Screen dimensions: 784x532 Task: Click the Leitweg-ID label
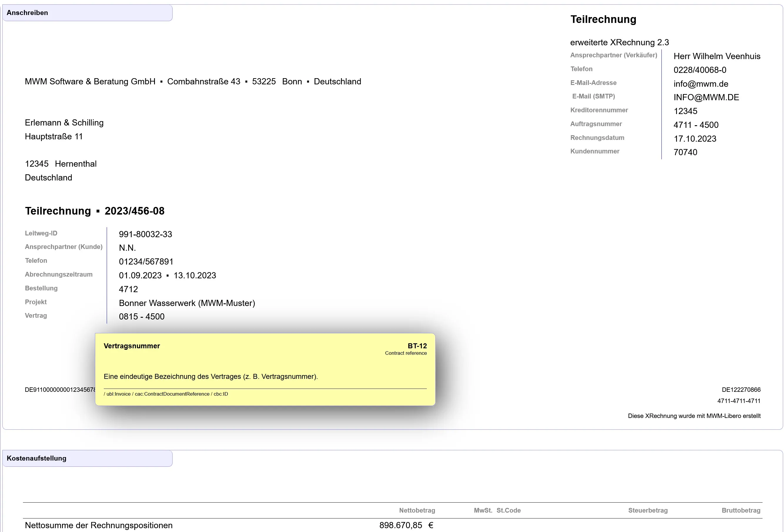coord(41,233)
